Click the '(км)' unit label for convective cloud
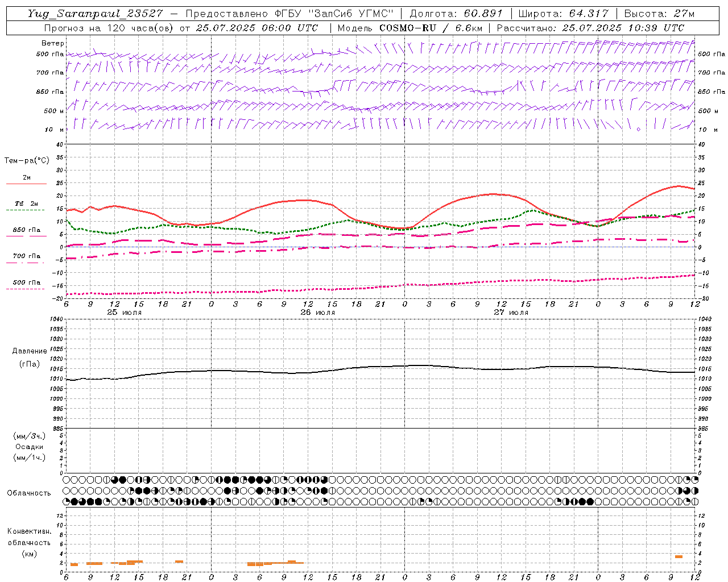The height and width of the screenshot is (582, 728). [x=29, y=554]
